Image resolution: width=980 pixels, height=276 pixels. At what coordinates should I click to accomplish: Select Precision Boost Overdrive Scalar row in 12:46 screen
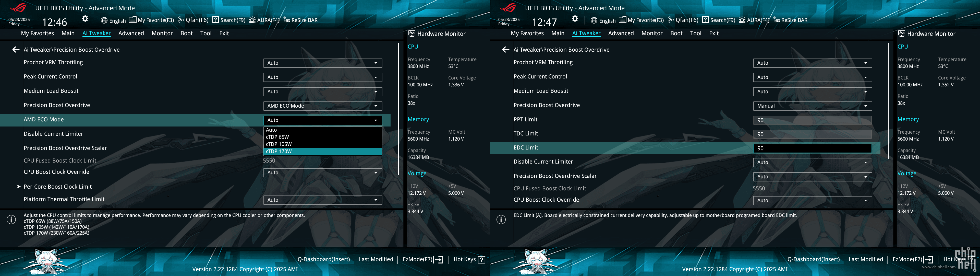195,148
